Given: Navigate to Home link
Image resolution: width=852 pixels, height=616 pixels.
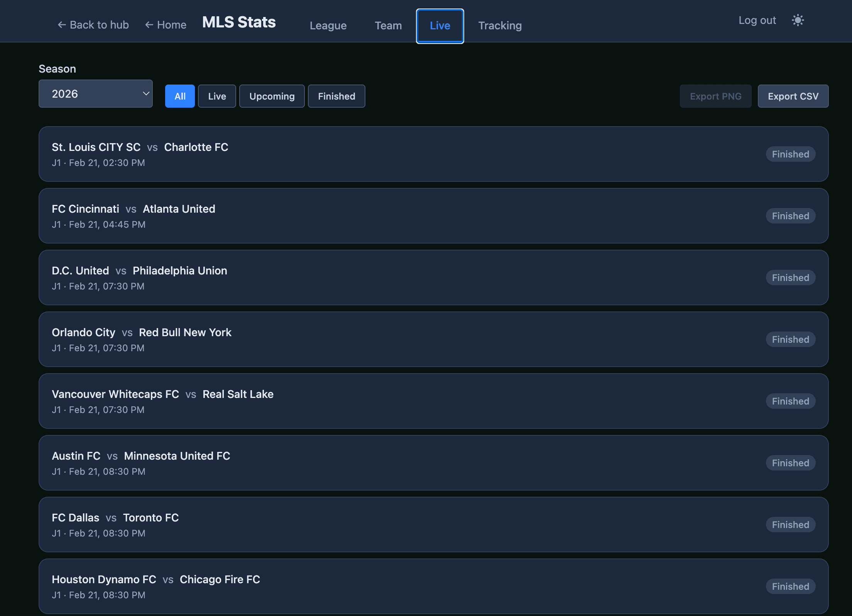Looking at the screenshot, I should pos(166,25).
